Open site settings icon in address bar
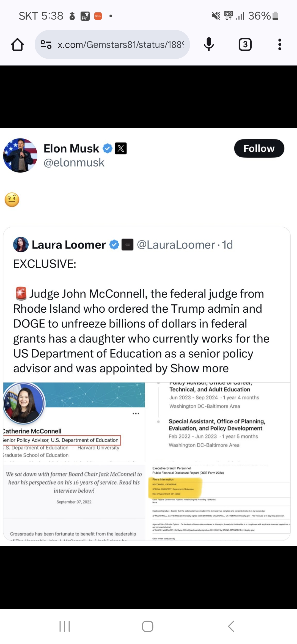Screen dimensions: 297x644 (x=46, y=44)
